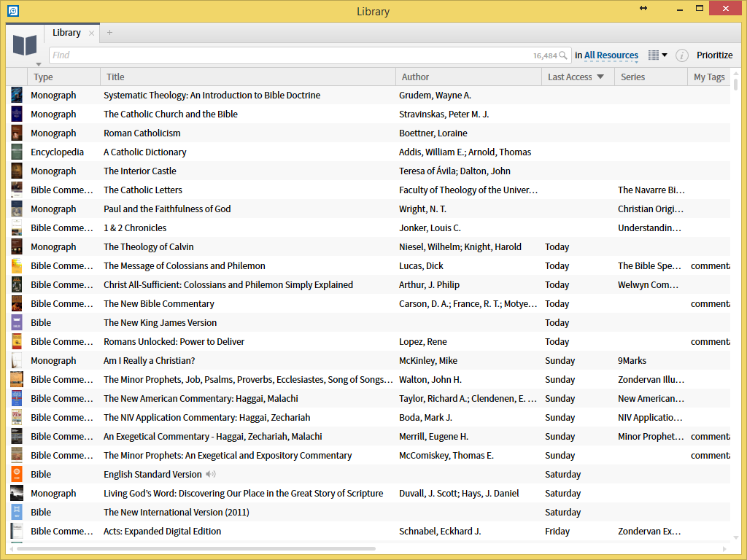
Task: Click the Prioritize button
Action: click(715, 55)
